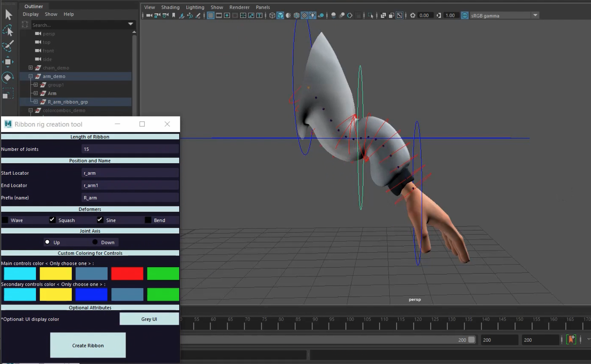Click the bookmark icon in viewport toolbar
The image size is (591, 364).
pos(174,15)
